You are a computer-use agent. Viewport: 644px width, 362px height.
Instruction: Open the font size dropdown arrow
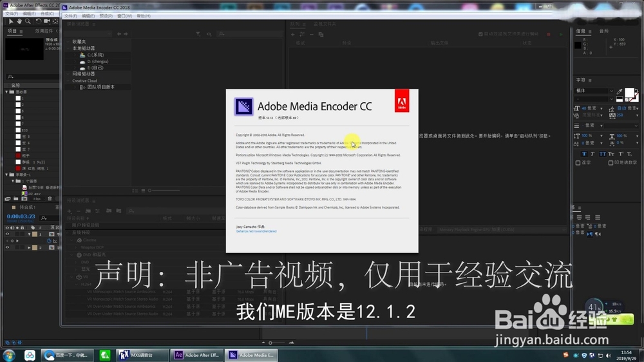(x=601, y=108)
